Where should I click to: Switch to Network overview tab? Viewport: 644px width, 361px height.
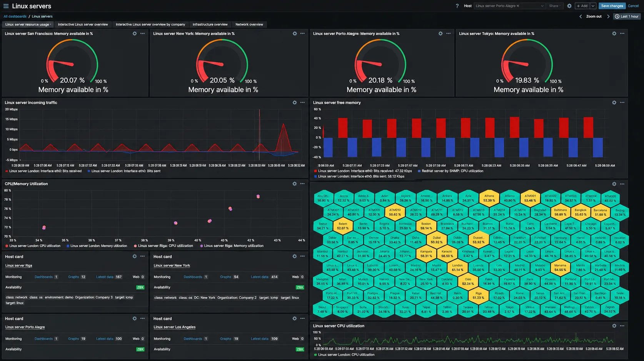[249, 25]
